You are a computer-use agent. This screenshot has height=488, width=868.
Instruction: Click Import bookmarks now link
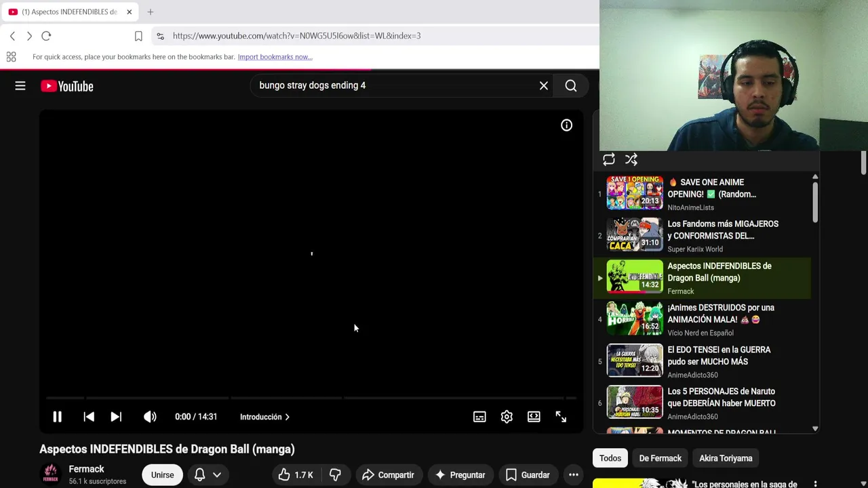click(x=275, y=57)
